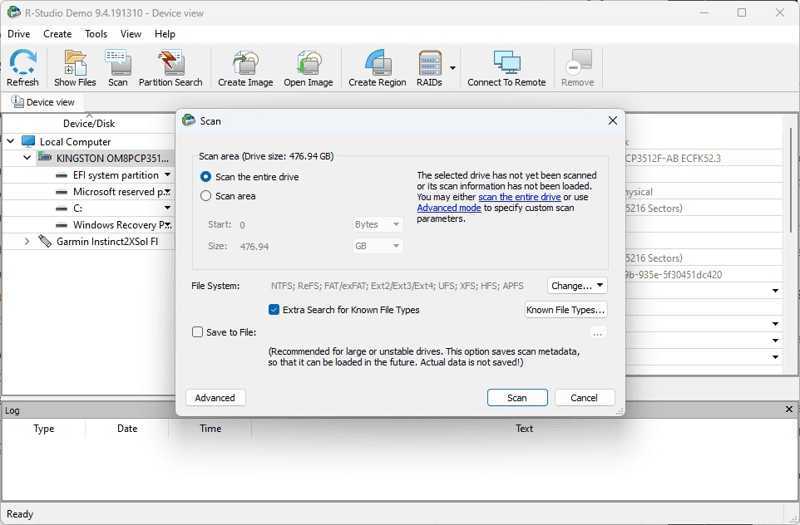This screenshot has height=525, width=800.
Task: Open the Tools menu
Action: pos(96,34)
